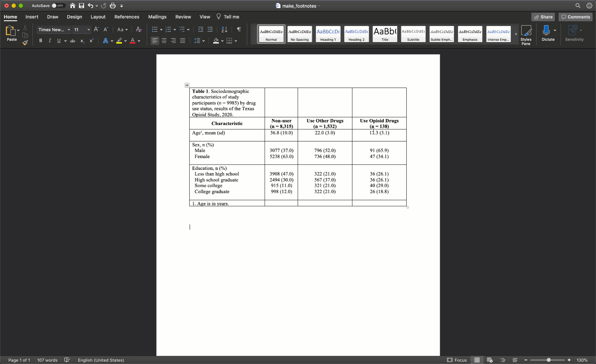
Task: Toggle Italic formatting
Action: tap(50, 41)
